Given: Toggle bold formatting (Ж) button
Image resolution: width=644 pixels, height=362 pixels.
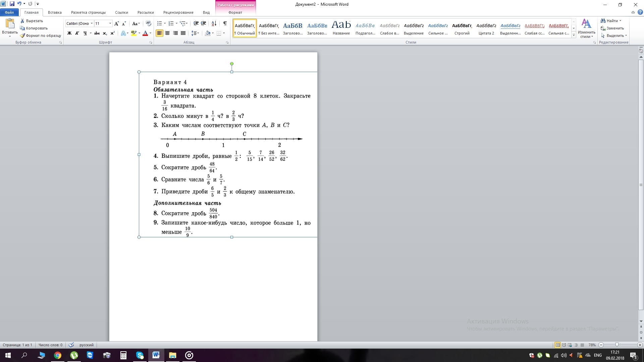Looking at the screenshot, I should (69, 33).
